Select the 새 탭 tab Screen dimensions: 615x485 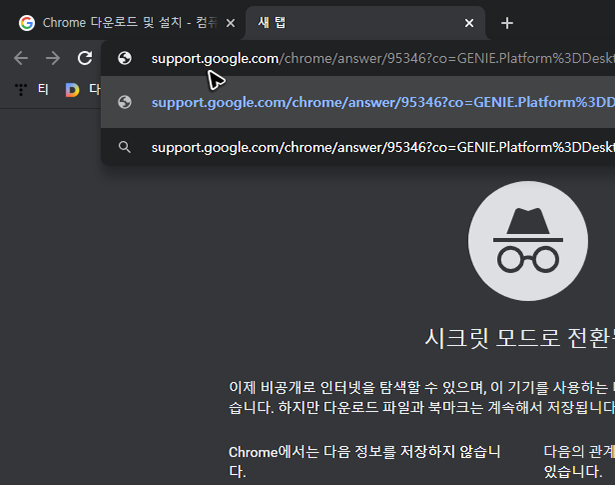pyautogui.click(x=365, y=23)
